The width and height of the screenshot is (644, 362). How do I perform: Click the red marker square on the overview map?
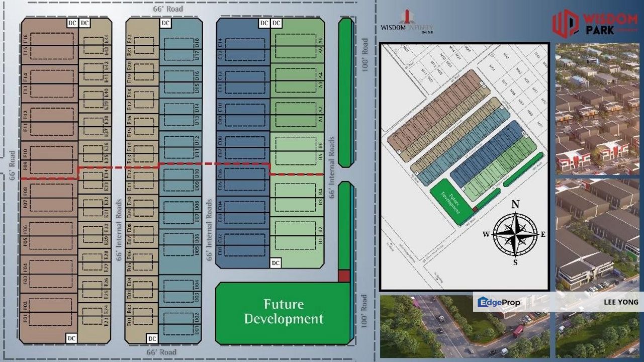tap(475, 209)
